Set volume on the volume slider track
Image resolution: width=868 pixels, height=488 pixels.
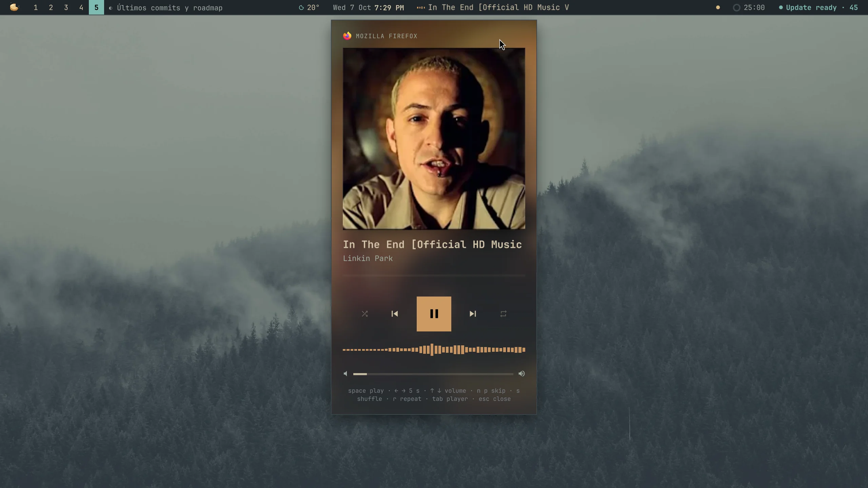pyautogui.click(x=433, y=374)
